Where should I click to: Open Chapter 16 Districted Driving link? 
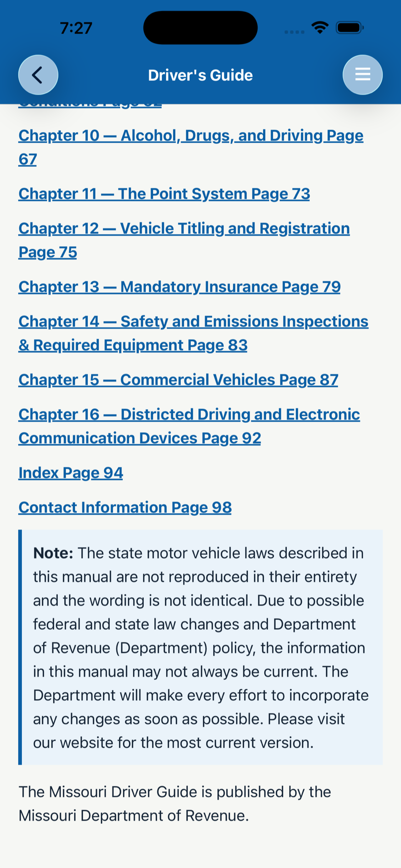click(189, 426)
